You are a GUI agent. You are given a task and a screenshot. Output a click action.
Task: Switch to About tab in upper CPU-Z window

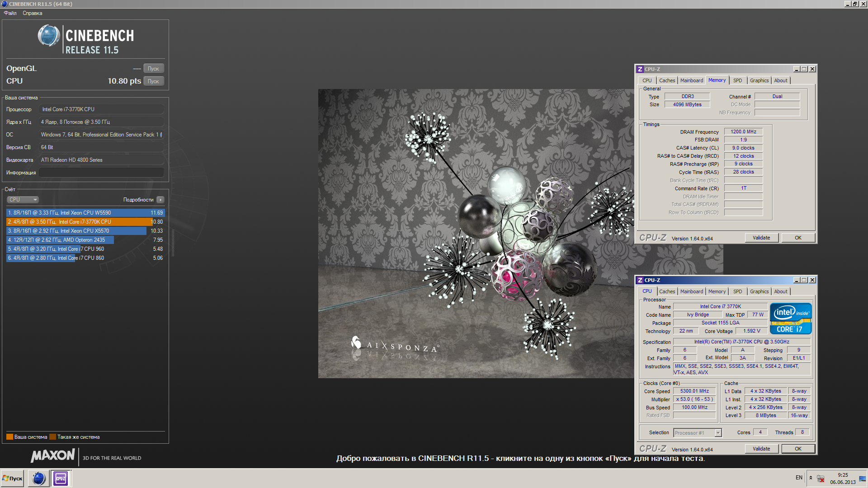point(781,80)
